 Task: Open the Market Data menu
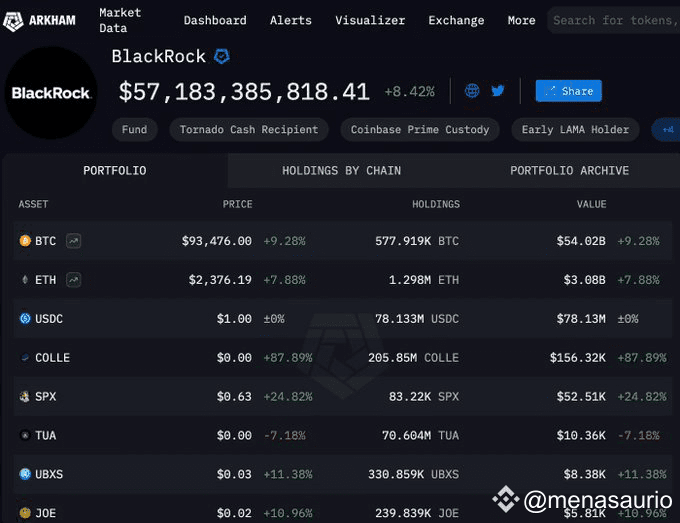point(120,20)
